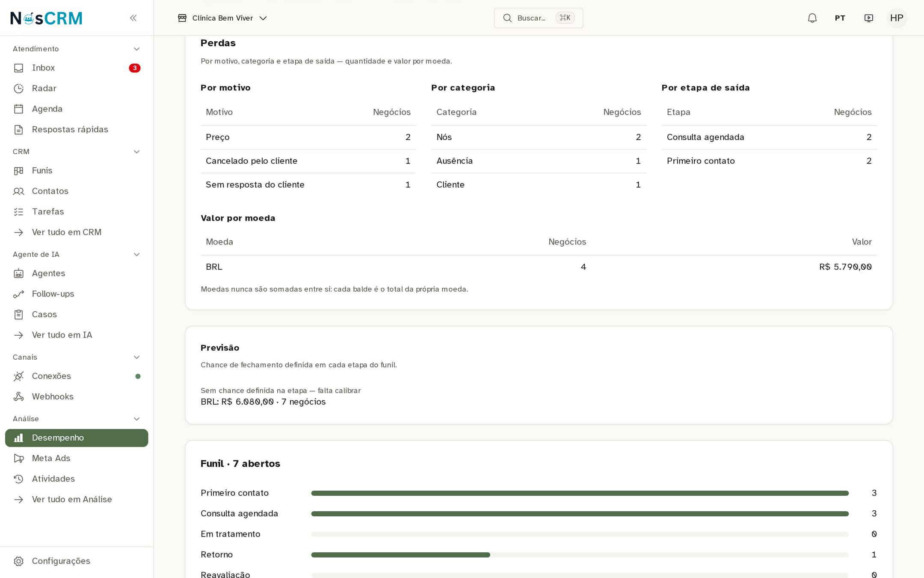Click the 'Cancelado pelo cliente' row
This screenshot has width=924, height=578.
308,161
